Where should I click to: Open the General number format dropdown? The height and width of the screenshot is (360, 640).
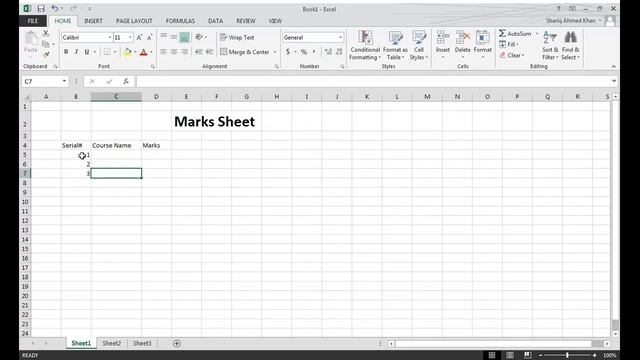[340, 38]
